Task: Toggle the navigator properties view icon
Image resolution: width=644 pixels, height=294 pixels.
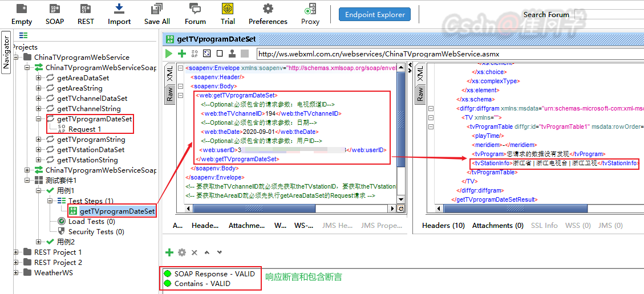Action: tap(24, 35)
